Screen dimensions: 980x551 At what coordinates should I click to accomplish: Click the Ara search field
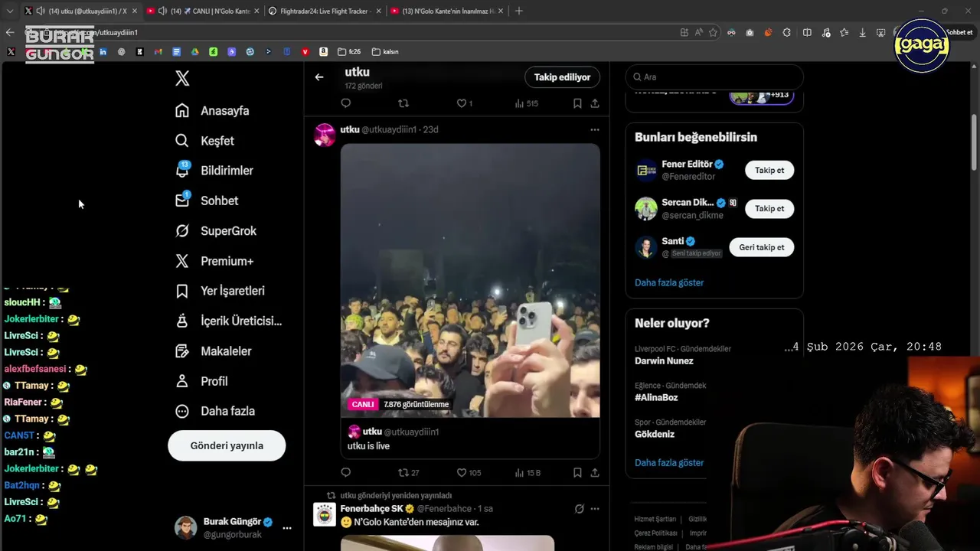coord(714,77)
